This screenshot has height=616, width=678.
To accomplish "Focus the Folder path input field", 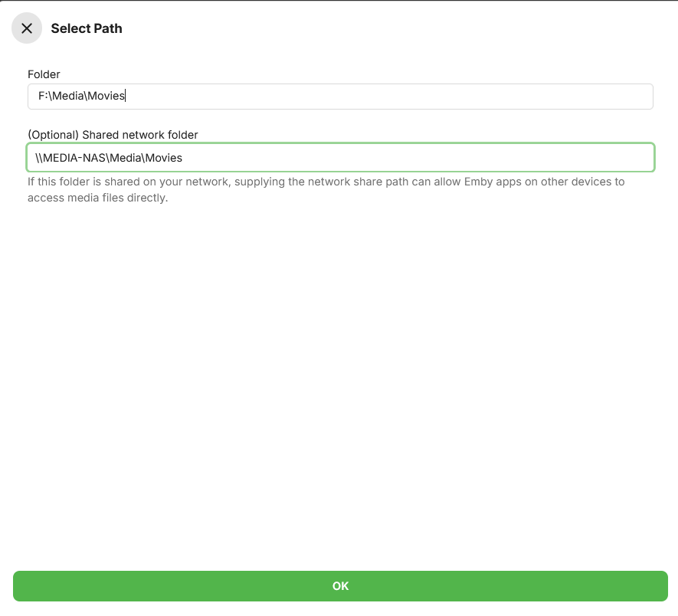I will (x=340, y=97).
